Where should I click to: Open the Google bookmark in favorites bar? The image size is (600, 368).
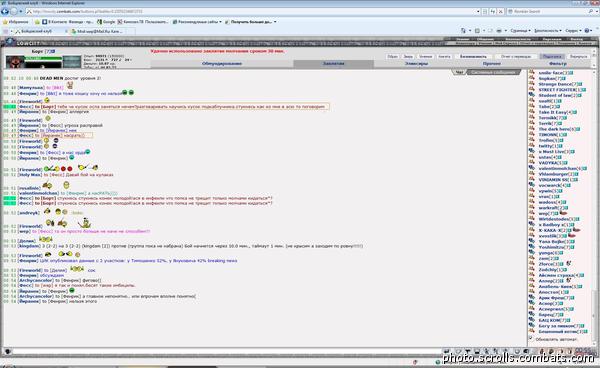point(106,22)
